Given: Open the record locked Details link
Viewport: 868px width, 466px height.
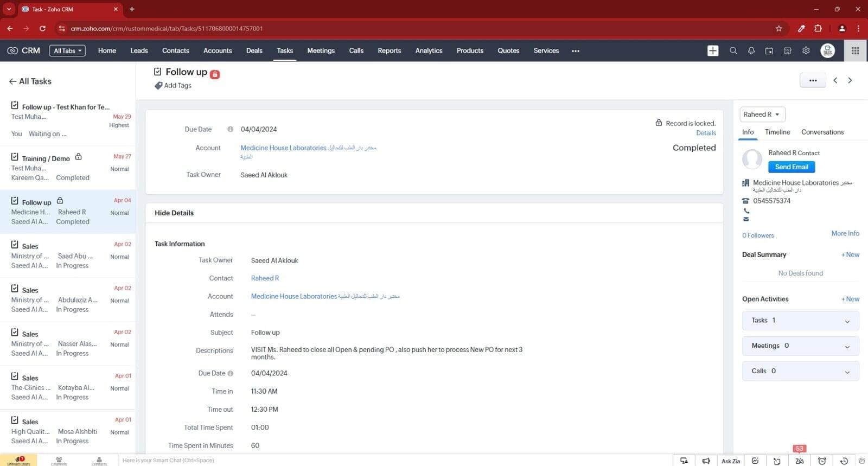Looking at the screenshot, I should pos(706,133).
